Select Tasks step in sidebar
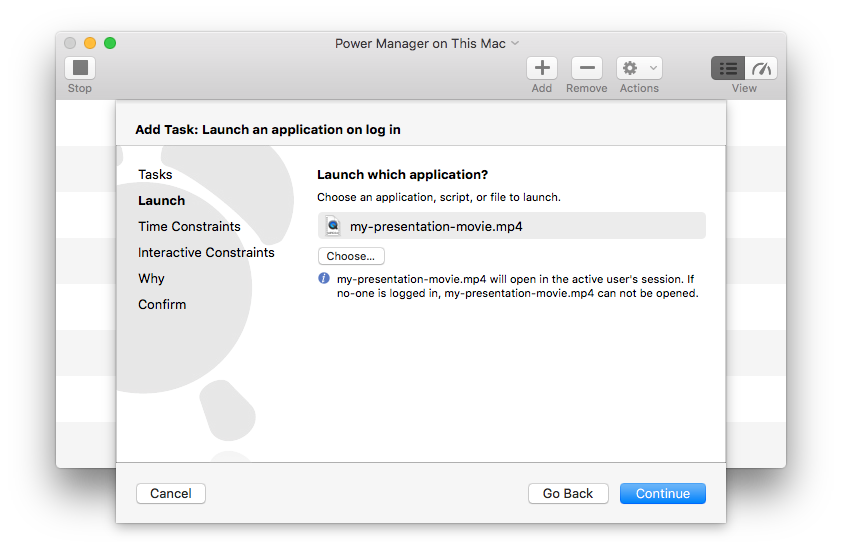 155,174
